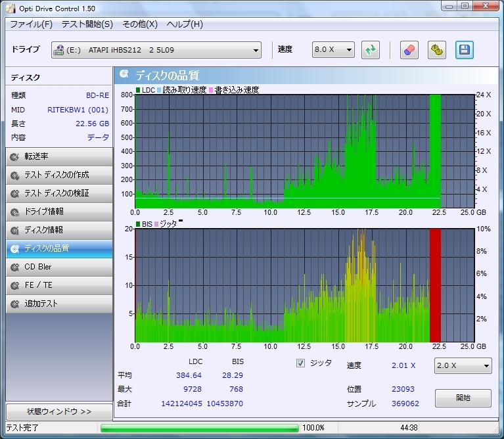Open the 2.0 X test speed dropdown
The image size is (504, 439).
486,366
